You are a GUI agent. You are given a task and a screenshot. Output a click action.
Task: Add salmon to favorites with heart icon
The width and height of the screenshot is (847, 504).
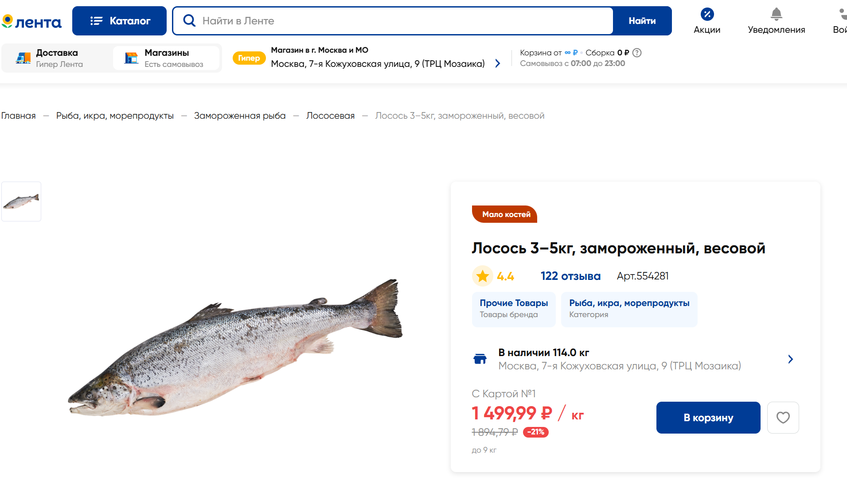(x=783, y=418)
